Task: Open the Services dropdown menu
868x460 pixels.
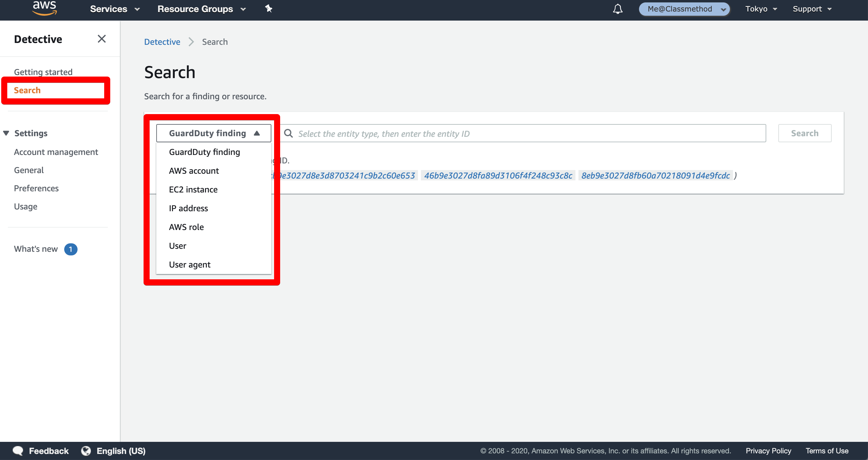Action: (x=114, y=9)
